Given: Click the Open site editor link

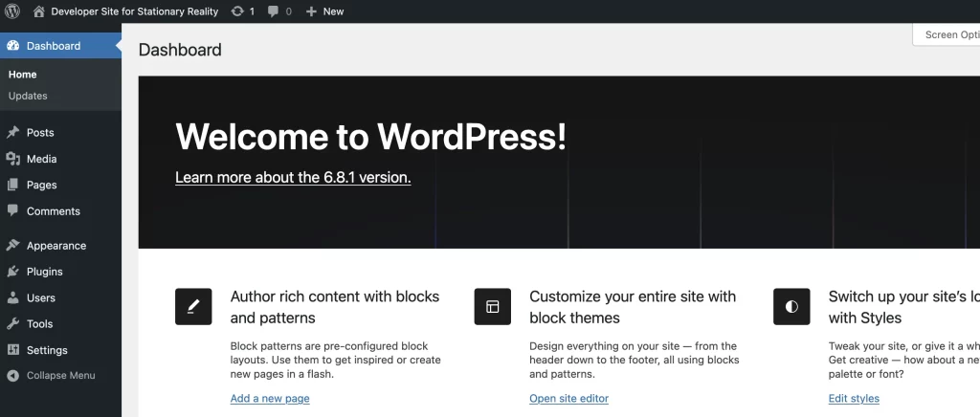Looking at the screenshot, I should [x=568, y=398].
